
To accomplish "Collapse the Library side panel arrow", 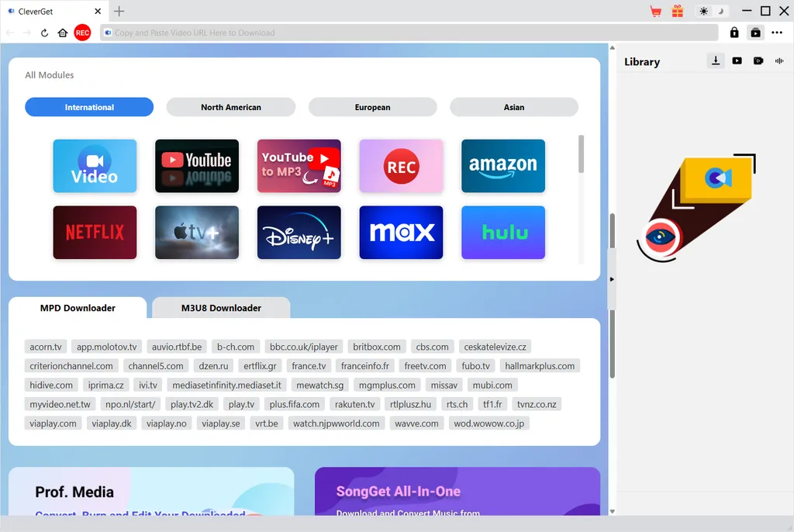I will point(612,279).
